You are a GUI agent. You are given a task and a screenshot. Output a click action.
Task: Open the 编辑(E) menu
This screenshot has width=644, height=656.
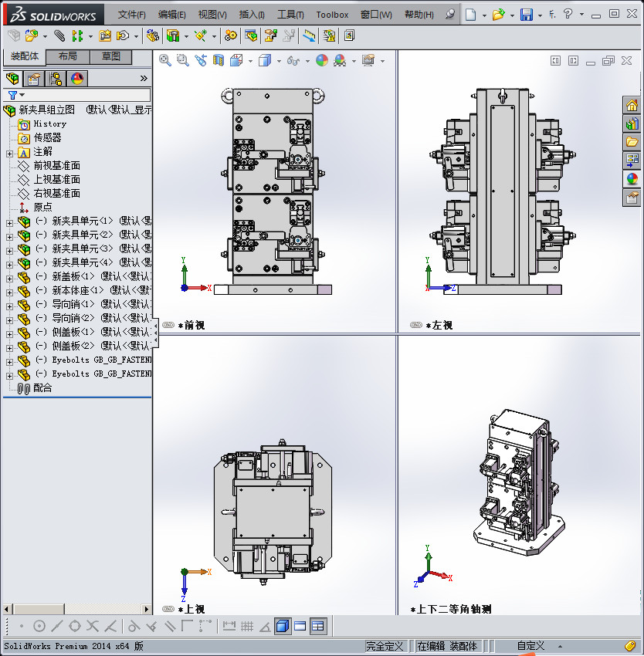coord(171,15)
